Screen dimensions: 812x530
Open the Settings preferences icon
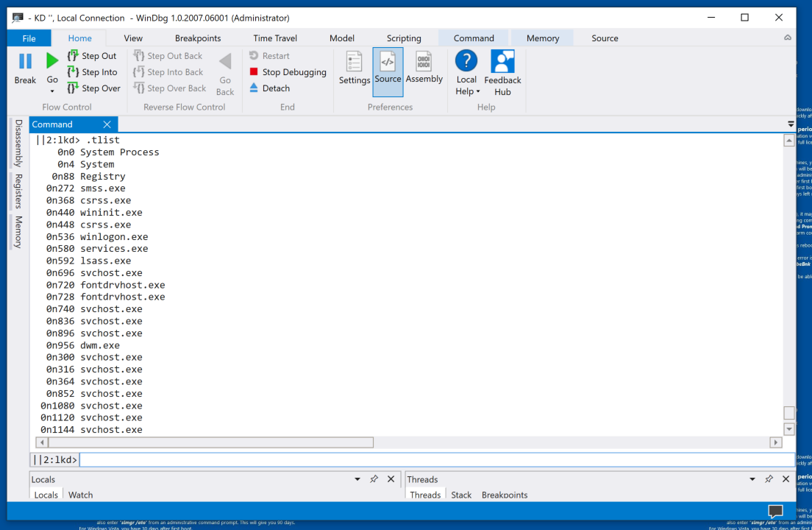click(x=355, y=62)
